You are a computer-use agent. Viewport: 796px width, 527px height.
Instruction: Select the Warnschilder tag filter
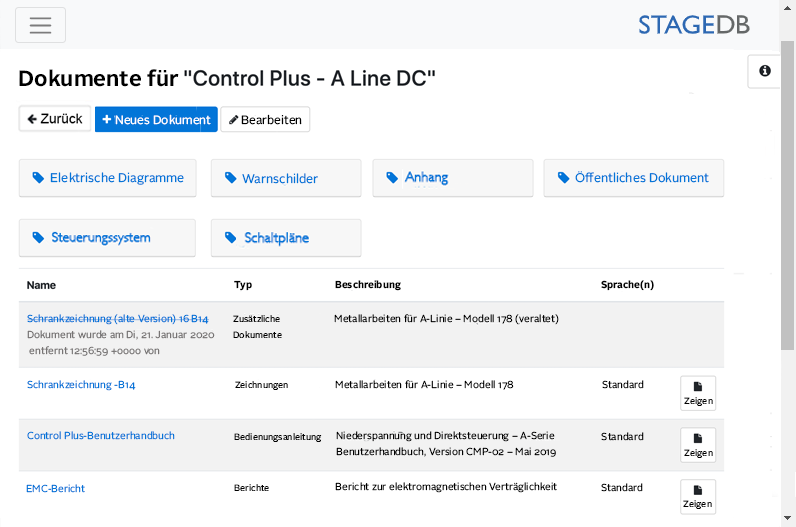286,178
